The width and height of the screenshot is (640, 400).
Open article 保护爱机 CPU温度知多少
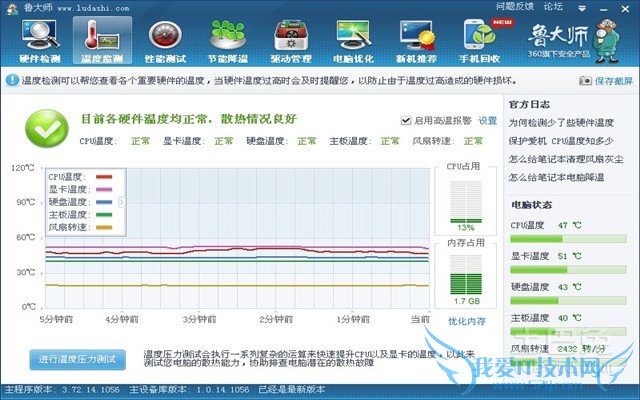561,141
